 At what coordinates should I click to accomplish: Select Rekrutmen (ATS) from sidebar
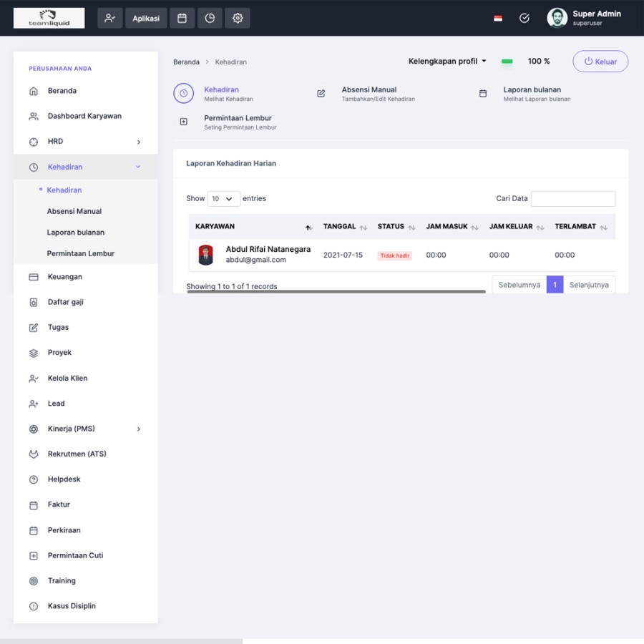click(x=77, y=454)
